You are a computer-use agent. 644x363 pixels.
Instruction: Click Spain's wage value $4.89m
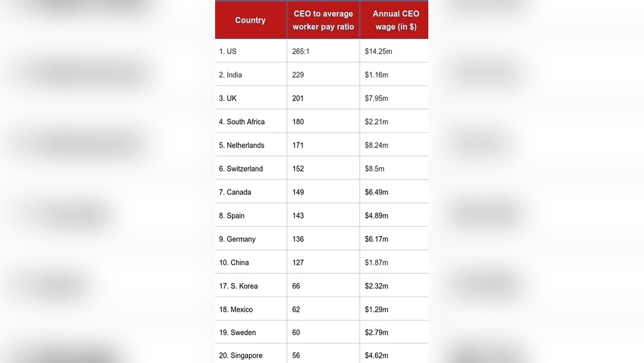click(376, 215)
